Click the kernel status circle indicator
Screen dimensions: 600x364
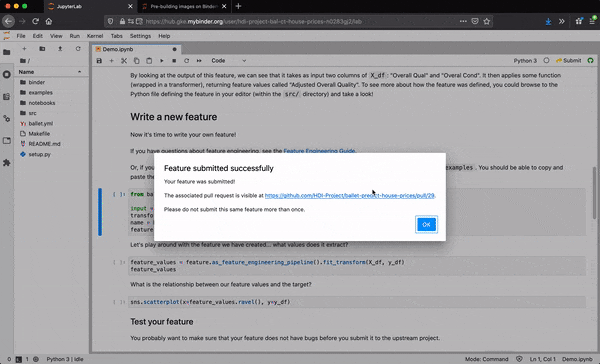[546, 60]
